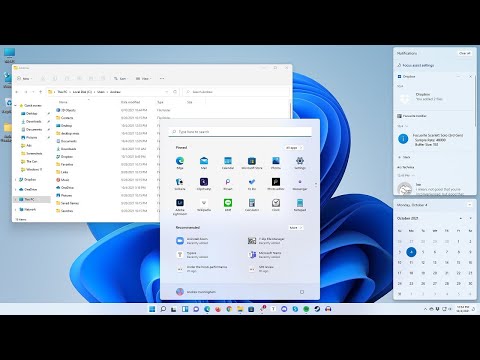Open Calculator from pinned apps
The image size is (480, 360).
coord(252,205)
